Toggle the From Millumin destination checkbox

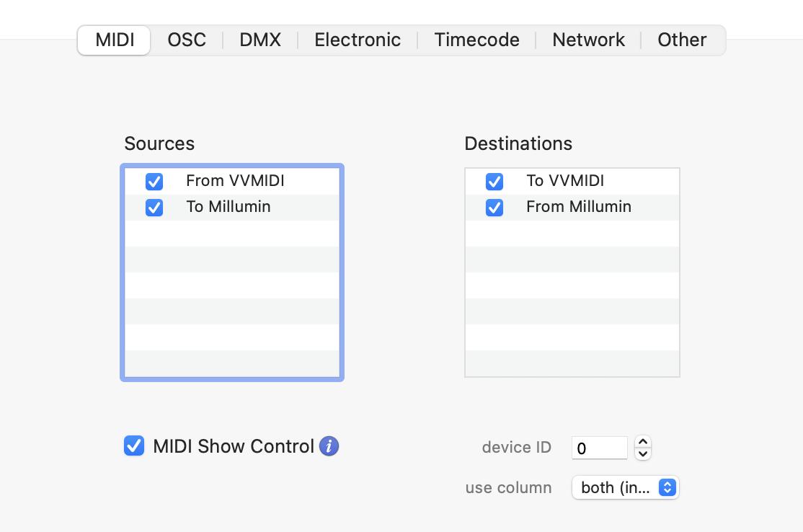[x=494, y=208]
